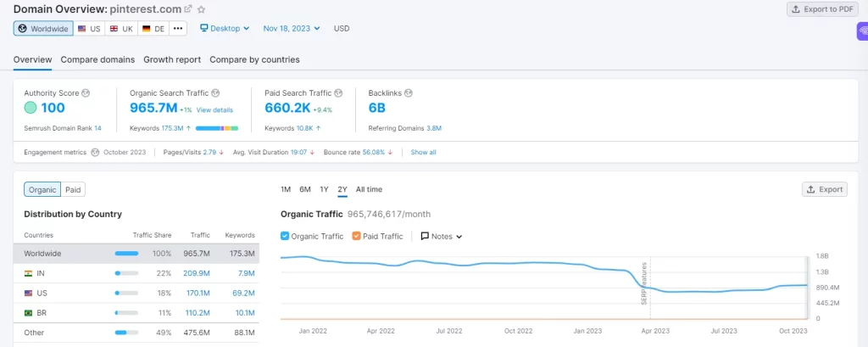Screen dimensions: 868x347
Task: Click paid Keywords 10.8K link
Action: pyautogui.click(x=305, y=128)
